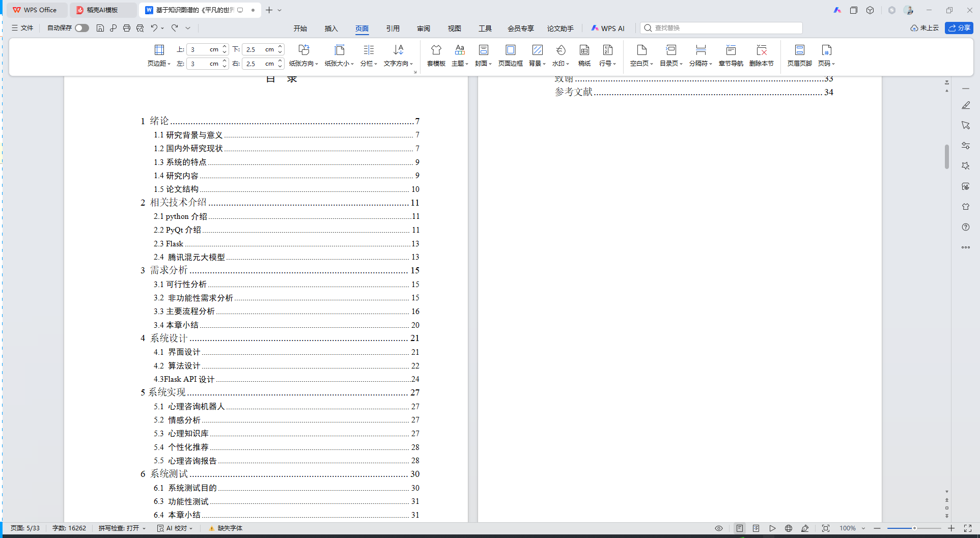Click the 目录页 table of contents icon

pos(671,50)
